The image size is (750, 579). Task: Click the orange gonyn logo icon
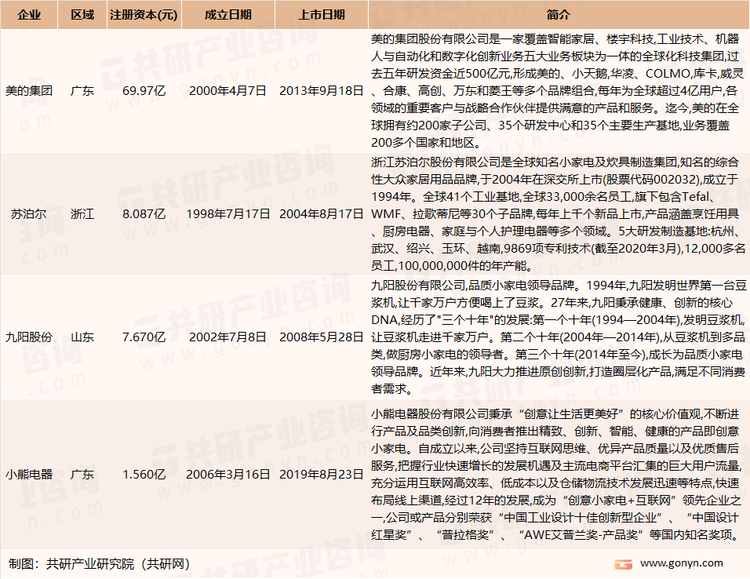tap(624, 565)
